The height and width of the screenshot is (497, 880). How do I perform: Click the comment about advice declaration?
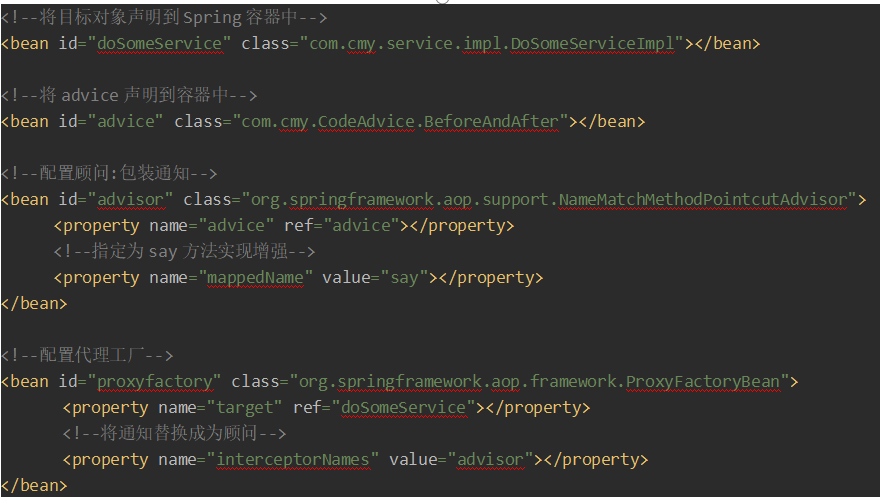coord(129,95)
